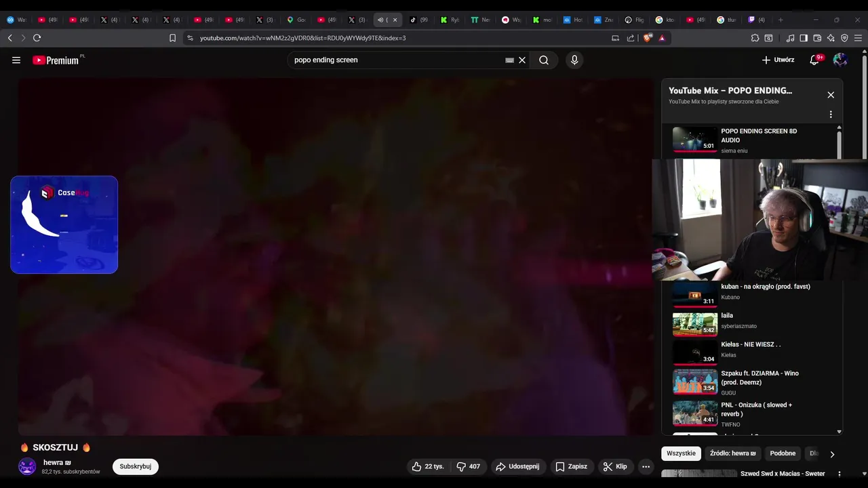Share this page from the address bar
The image size is (868, 488).
[631, 38]
